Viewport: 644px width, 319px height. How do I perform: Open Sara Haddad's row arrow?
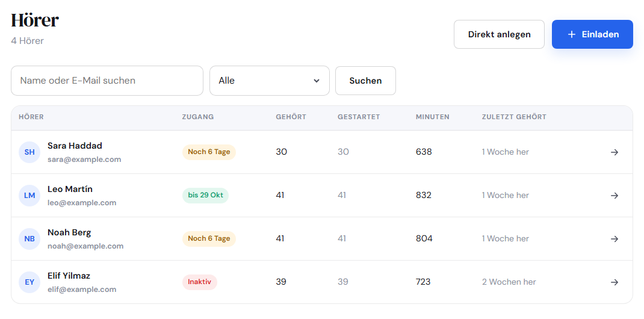click(615, 152)
